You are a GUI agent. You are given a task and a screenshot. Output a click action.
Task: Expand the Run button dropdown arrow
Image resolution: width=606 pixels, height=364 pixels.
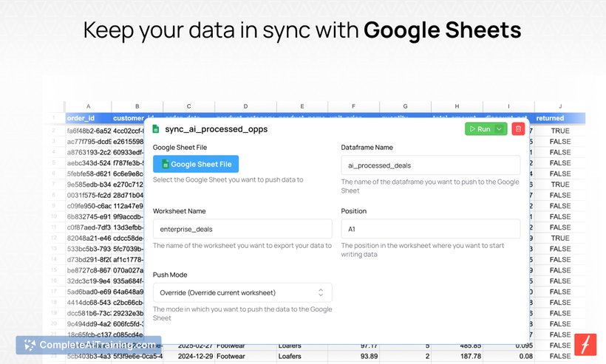500,129
